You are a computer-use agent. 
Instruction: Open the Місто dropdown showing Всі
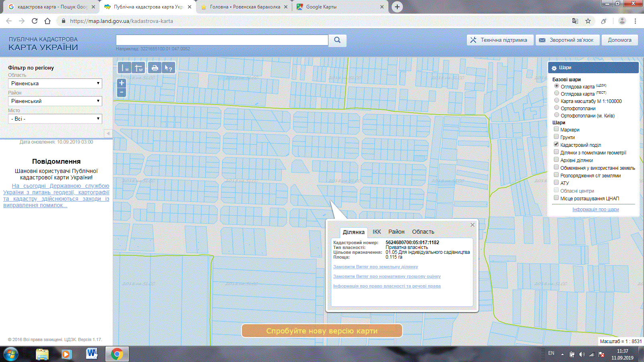click(x=55, y=119)
